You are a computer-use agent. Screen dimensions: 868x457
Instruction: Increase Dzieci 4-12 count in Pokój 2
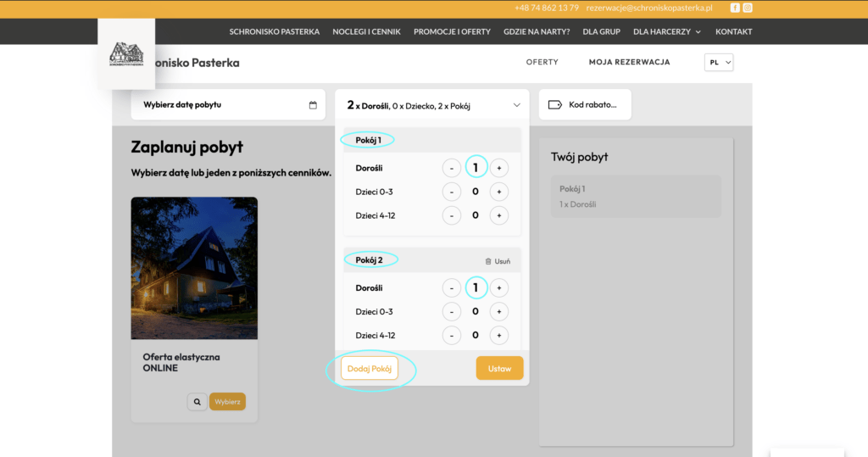pos(499,335)
